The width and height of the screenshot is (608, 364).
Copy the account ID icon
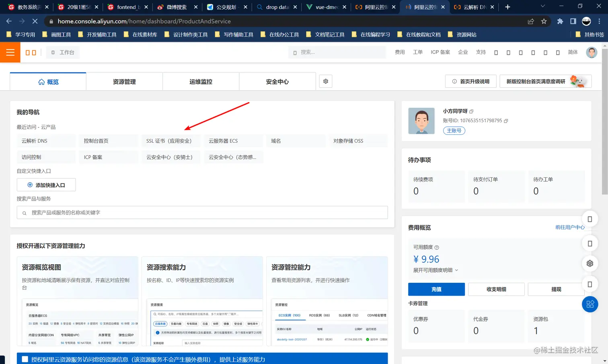(506, 121)
